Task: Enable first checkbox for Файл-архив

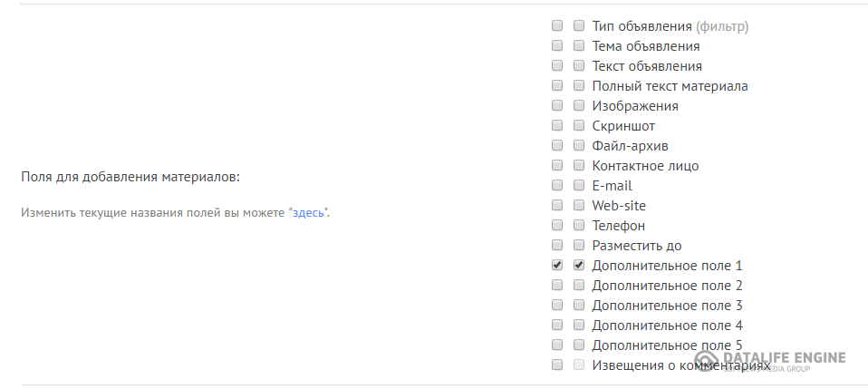Action: (557, 145)
